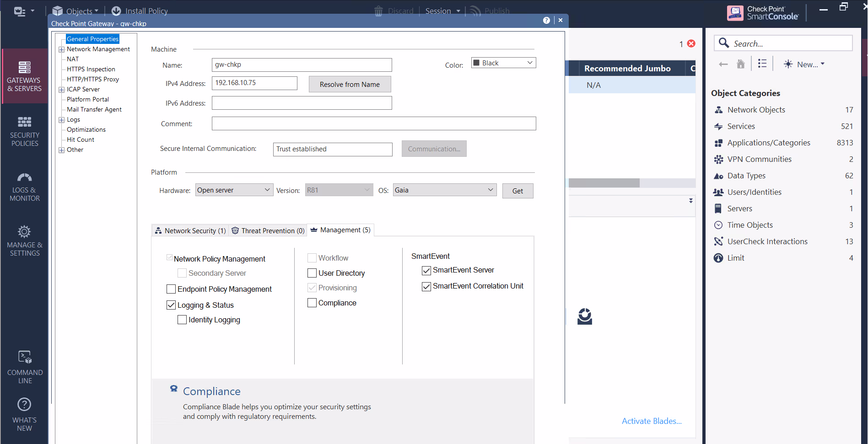Click the search magnifier icon
The height and width of the screenshot is (444, 868).
click(723, 43)
